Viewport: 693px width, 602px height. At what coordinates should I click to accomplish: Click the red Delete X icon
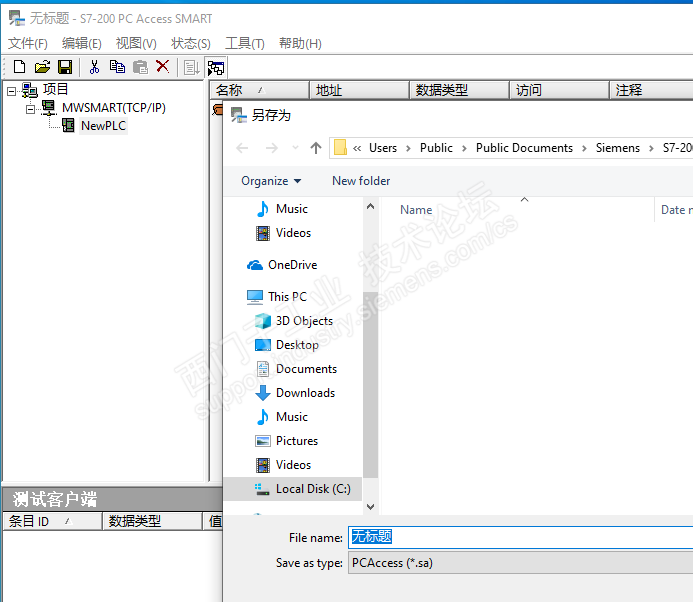[x=163, y=67]
